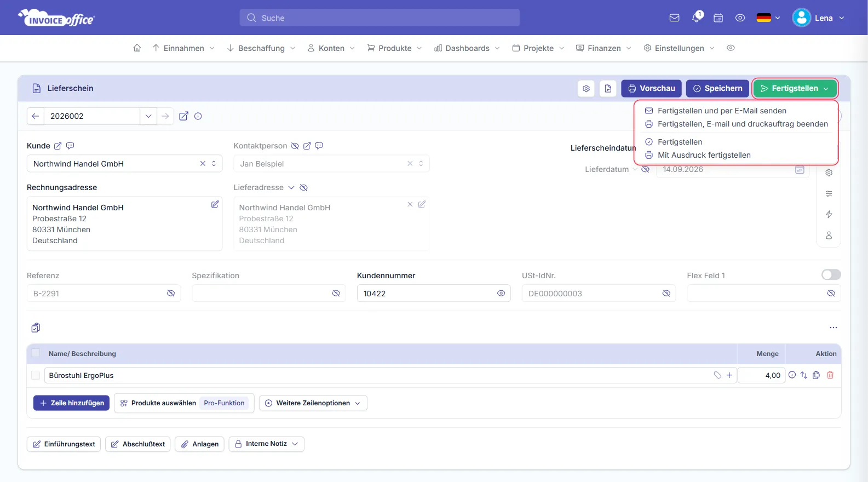
Task: Click the Einführungstext button
Action: tap(64, 444)
